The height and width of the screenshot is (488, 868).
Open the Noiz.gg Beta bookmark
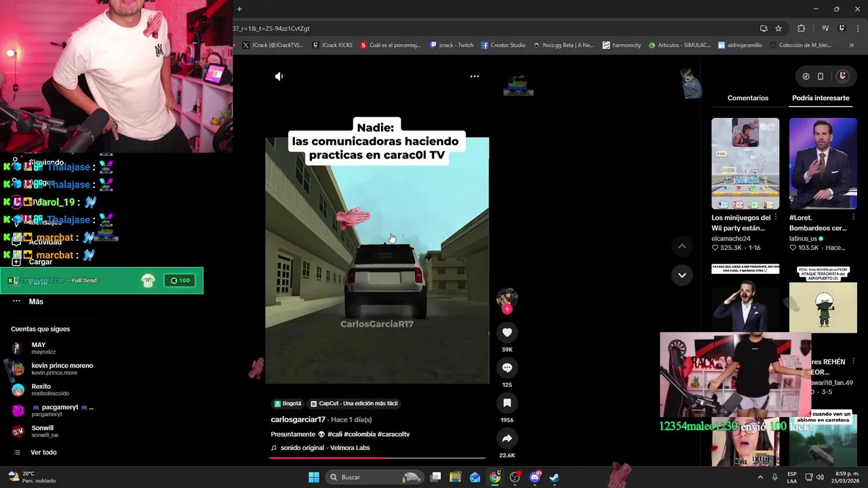point(563,45)
